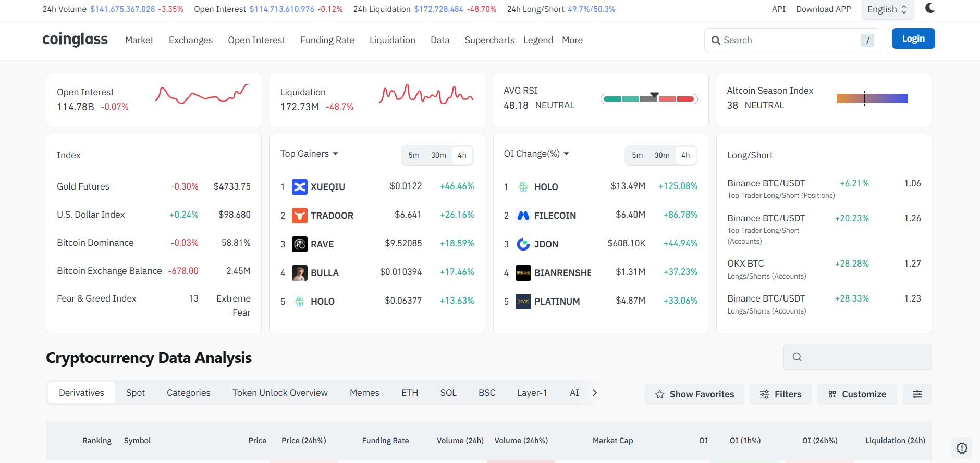Click the XUEQIU coin icon

[x=300, y=186]
